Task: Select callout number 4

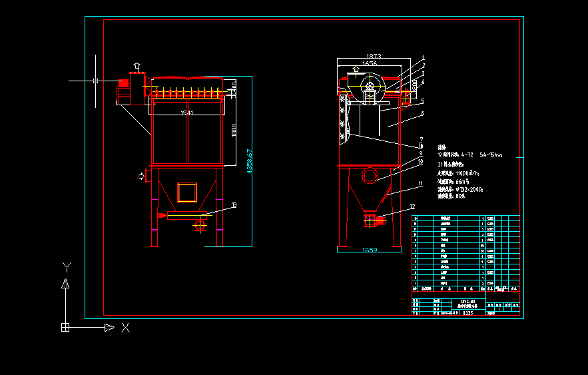Action: 423,82
